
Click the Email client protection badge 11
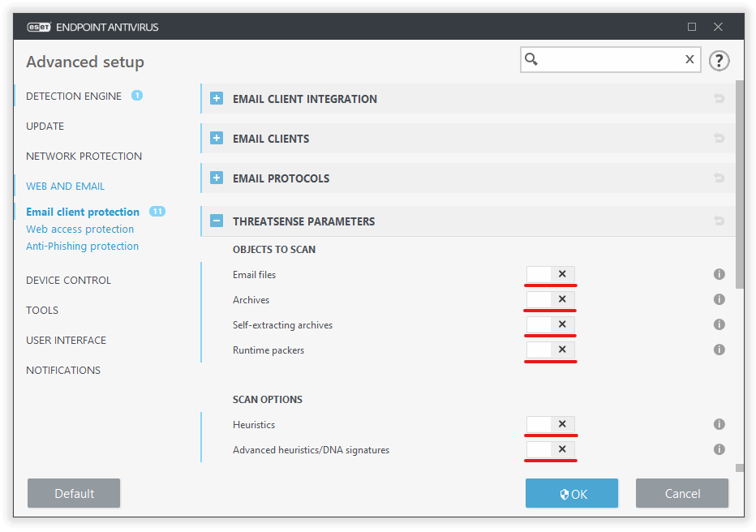[x=157, y=211]
